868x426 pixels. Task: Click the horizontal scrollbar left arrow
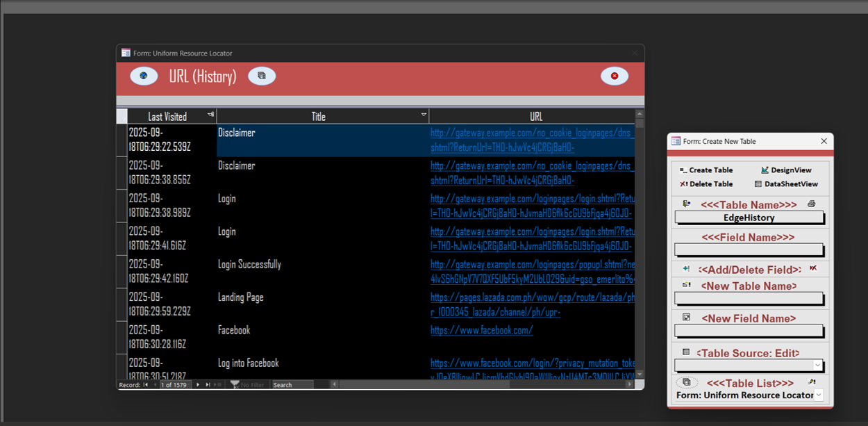coord(334,384)
